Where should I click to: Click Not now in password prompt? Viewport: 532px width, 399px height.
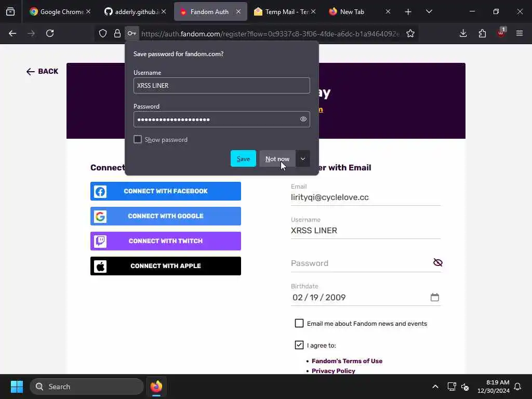click(x=277, y=159)
